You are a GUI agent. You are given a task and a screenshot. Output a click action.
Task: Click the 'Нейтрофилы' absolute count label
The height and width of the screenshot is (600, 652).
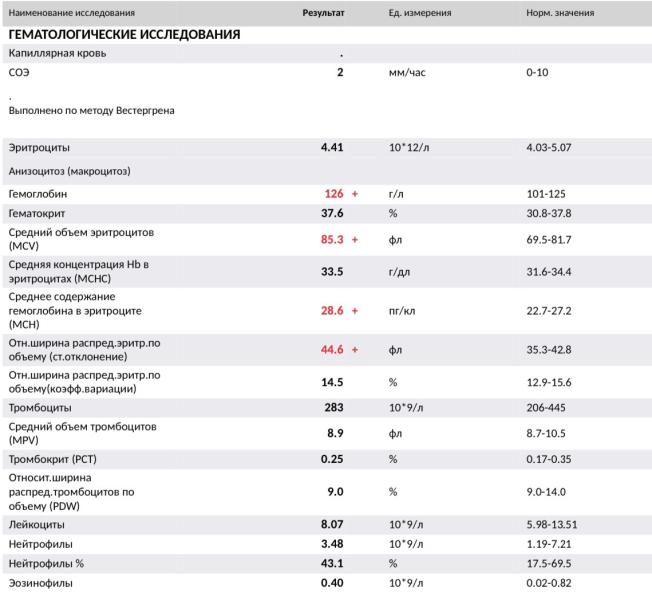point(40,544)
